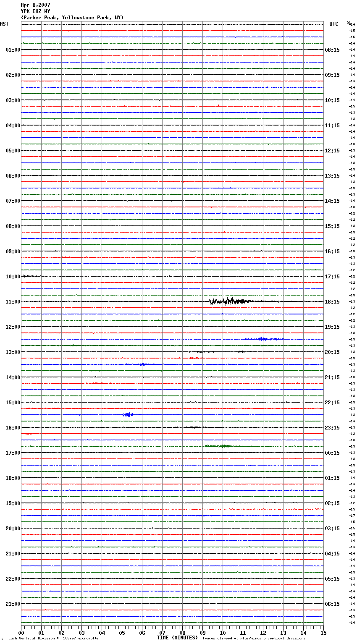Click minute label 11 on time axis
Image resolution: width=357 pixels, height=644 pixels.
[243, 633]
